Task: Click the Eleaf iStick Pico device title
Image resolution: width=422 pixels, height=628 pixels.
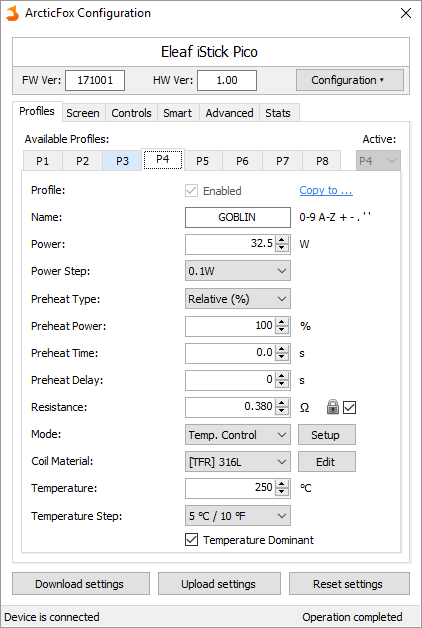Action: tap(209, 52)
